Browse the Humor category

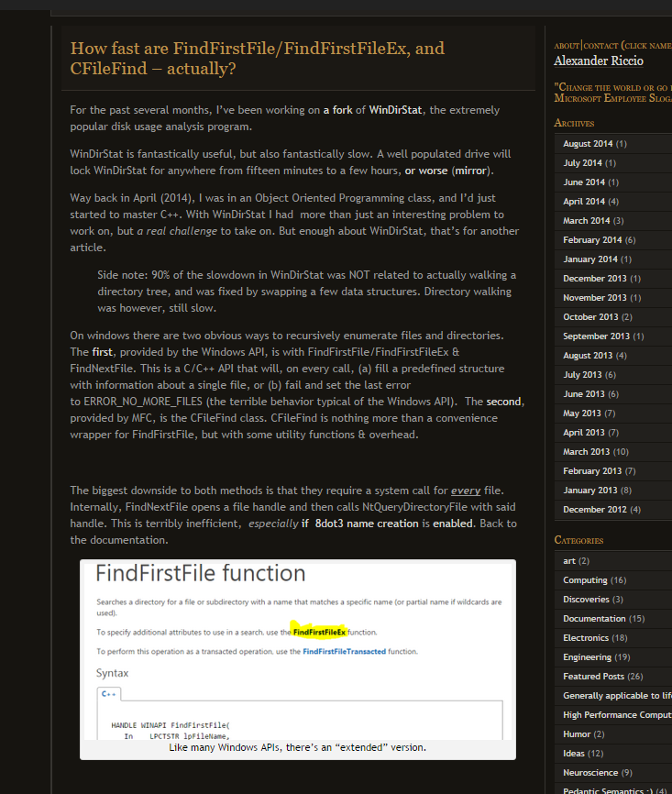tap(577, 734)
